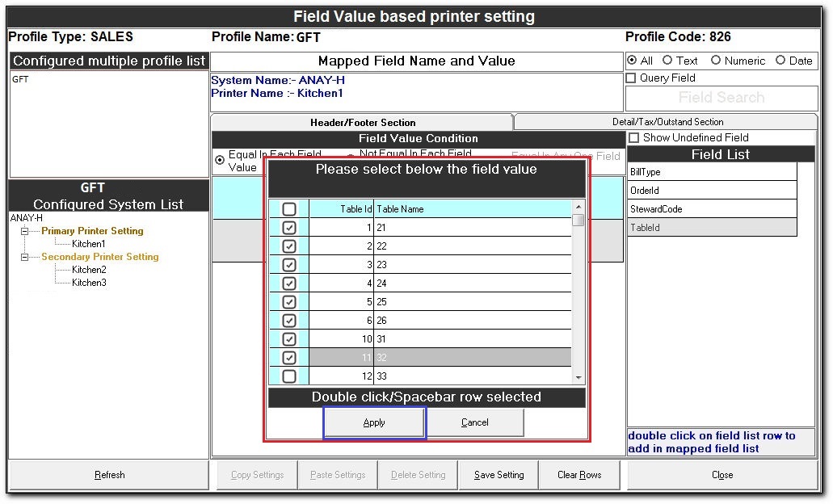Enable the Query Field checkbox
This screenshot has width=833, height=504.
point(631,78)
